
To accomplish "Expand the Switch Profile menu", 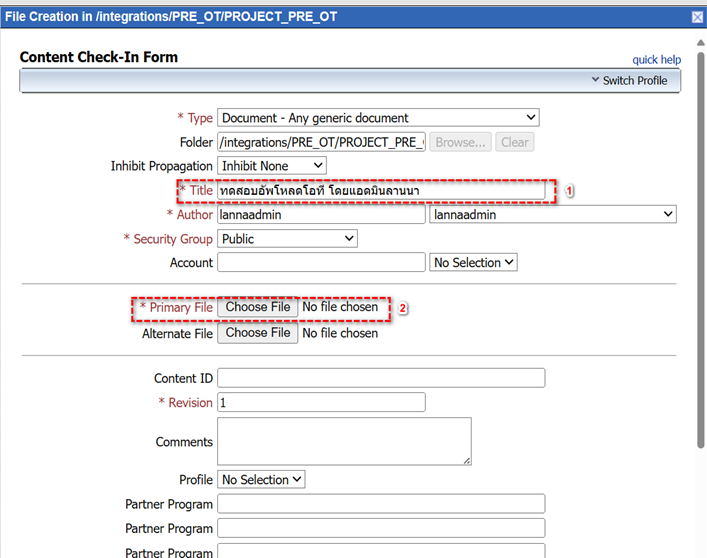I will click(628, 80).
